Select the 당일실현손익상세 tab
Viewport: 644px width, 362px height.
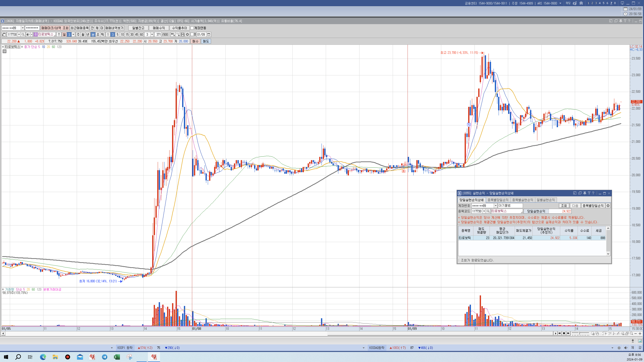(x=472, y=200)
